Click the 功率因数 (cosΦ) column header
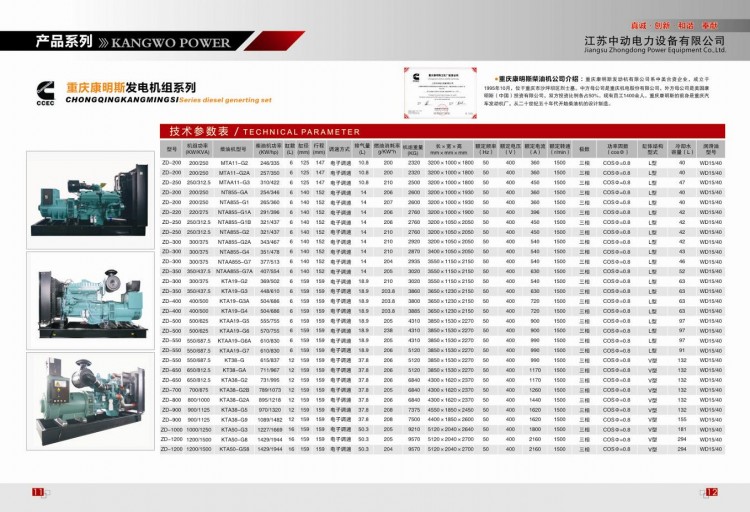Viewport: 750px width, 512px height. coord(618,149)
